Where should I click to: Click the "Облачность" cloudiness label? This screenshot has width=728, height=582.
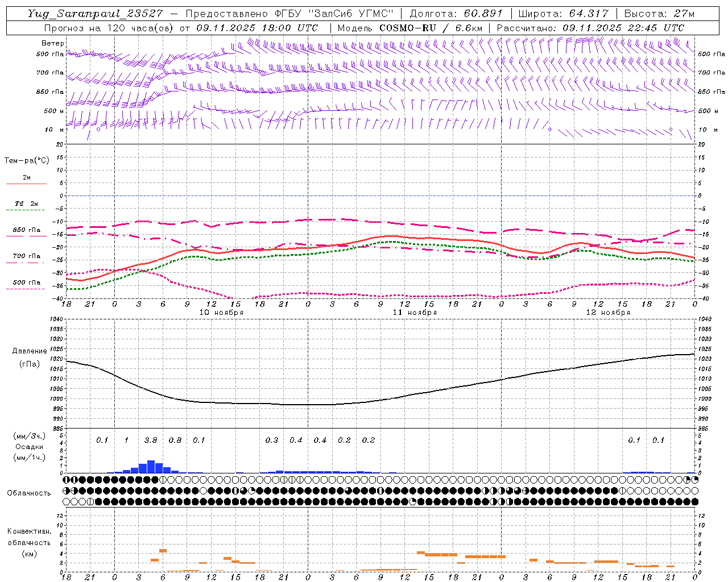29,493
